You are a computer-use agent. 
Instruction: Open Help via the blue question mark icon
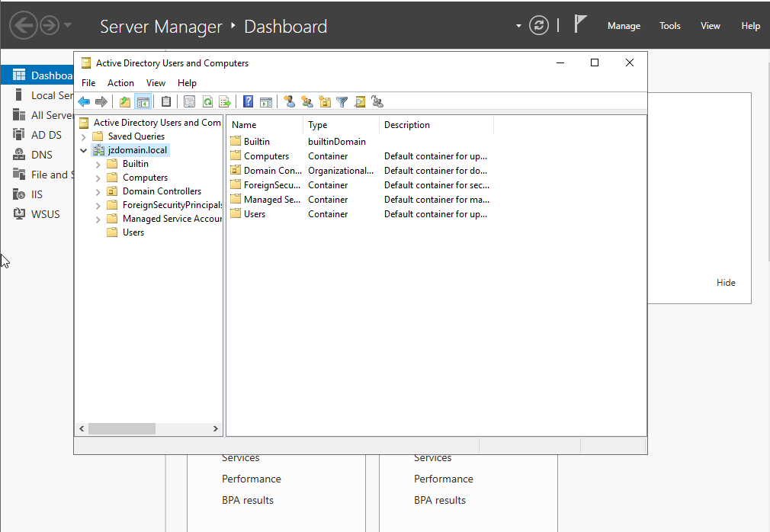click(x=247, y=101)
